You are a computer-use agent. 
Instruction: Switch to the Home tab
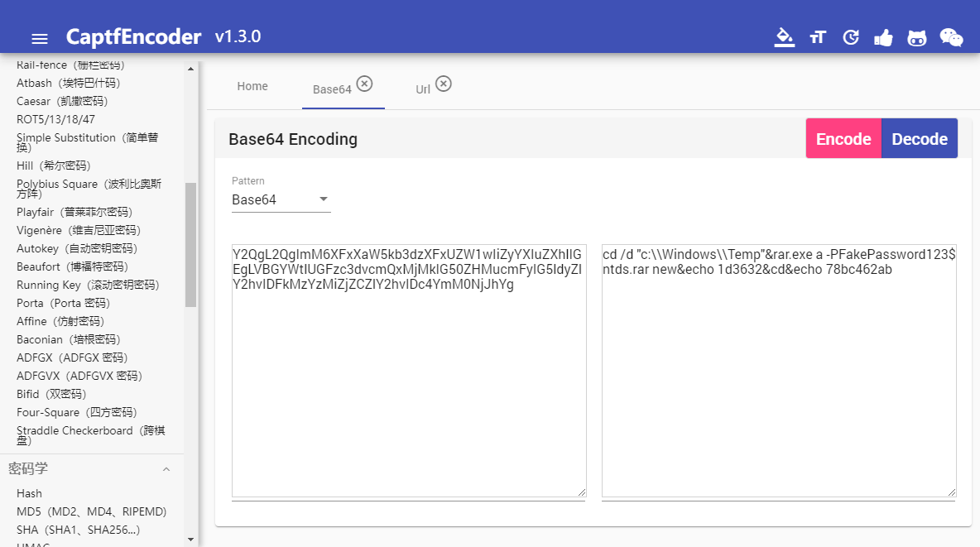(x=252, y=86)
